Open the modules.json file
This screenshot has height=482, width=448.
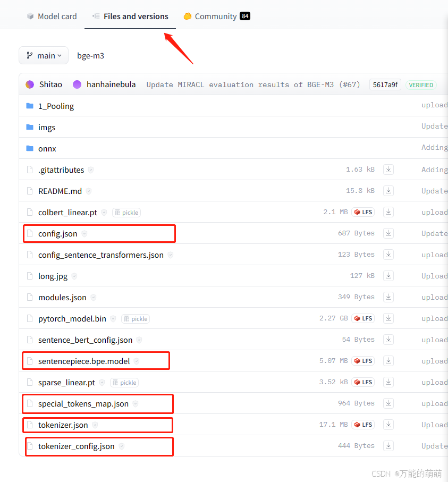click(62, 298)
